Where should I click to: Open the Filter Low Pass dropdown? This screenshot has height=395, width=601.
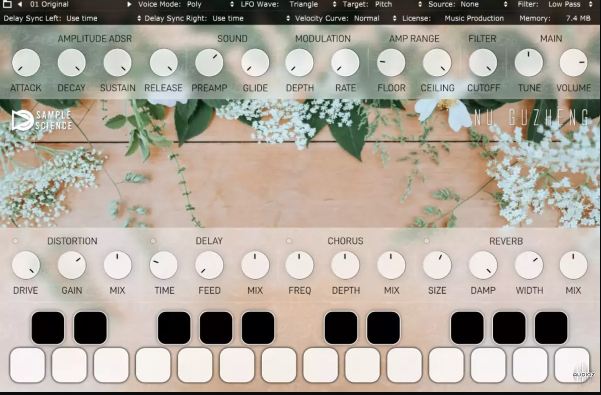(560, 4)
